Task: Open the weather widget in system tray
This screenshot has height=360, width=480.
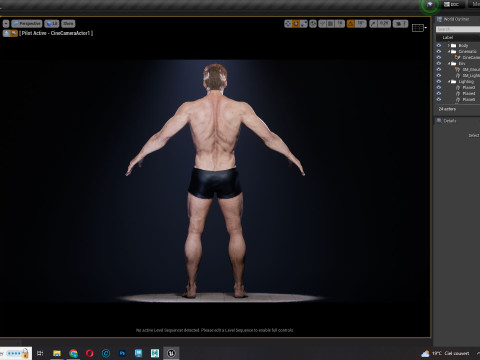Action: coord(445,353)
